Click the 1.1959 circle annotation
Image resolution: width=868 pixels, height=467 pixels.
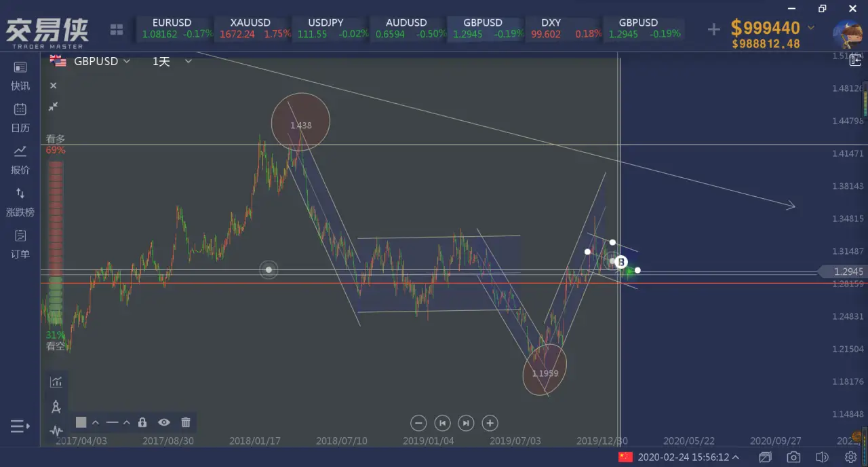click(545, 371)
